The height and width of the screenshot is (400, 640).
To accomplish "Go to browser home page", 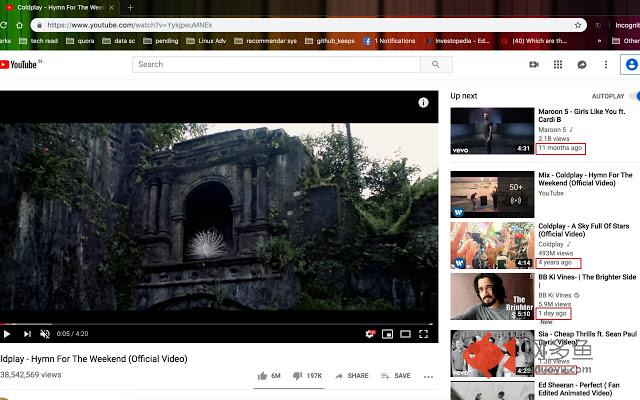I will tap(19, 25).
